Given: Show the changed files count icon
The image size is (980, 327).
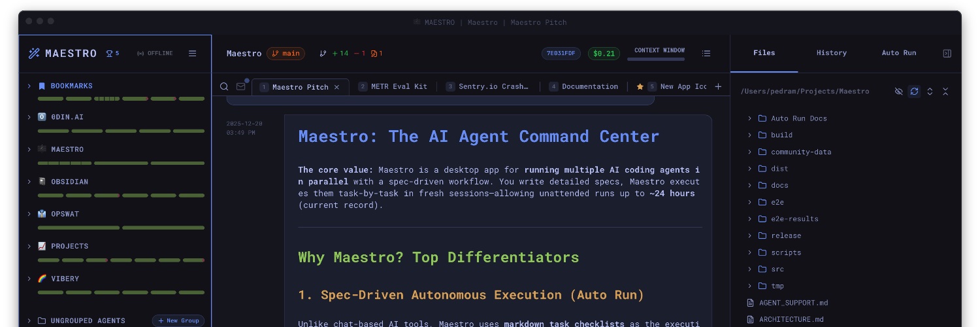Looking at the screenshot, I should (x=377, y=54).
